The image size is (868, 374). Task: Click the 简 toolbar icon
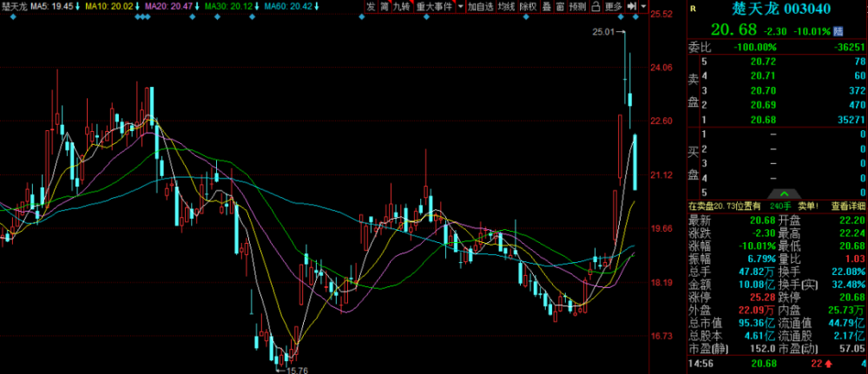click(385, 6)
